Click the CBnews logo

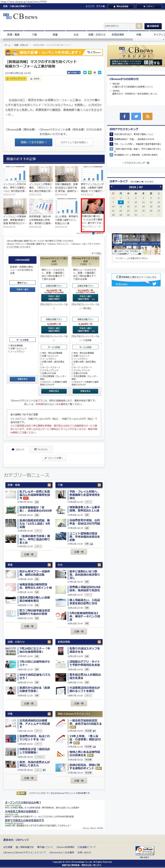click(x=20, y=16)
